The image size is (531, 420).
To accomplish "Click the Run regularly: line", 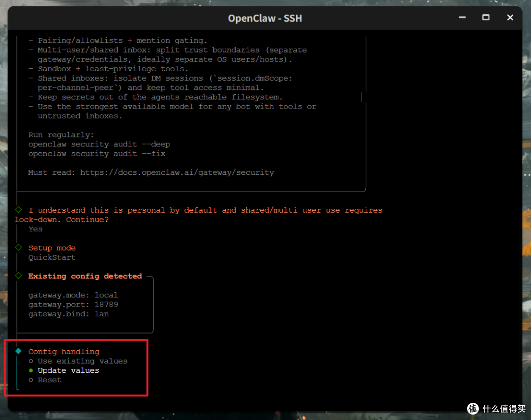I will (61, 135).
